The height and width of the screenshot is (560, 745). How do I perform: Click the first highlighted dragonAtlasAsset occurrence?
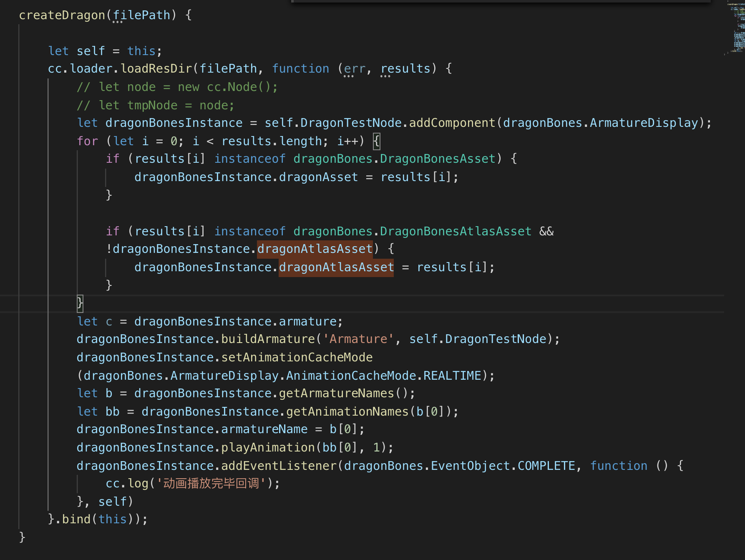315,249
